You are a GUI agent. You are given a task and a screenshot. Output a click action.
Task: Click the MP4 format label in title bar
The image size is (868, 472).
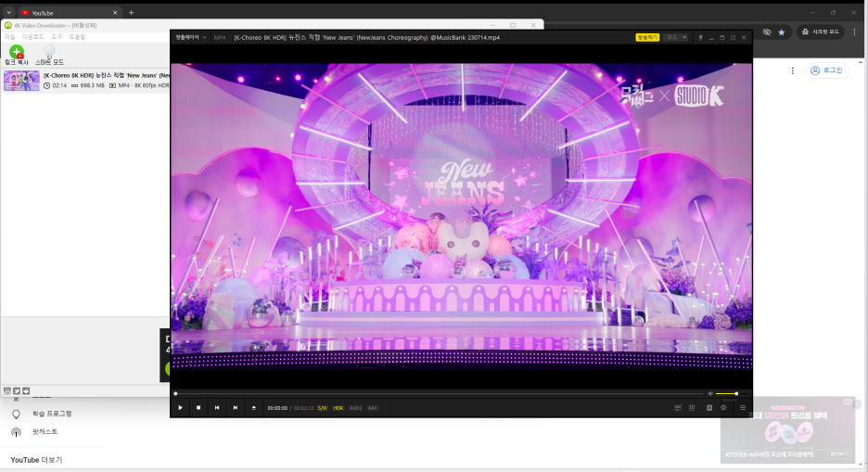coord(220,38)
